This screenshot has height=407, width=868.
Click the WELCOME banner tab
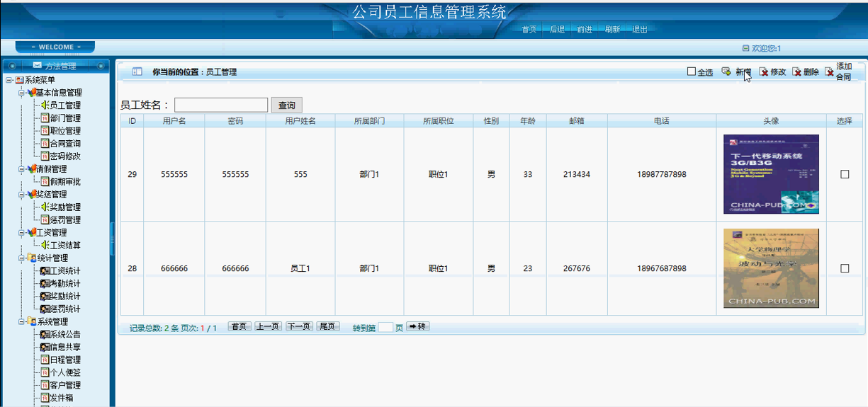pos(55,47)
